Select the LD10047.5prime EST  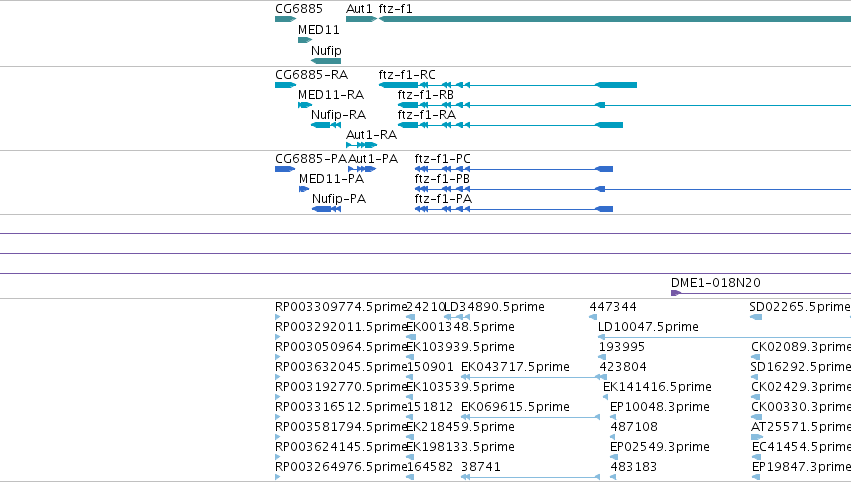click(648, 327)
